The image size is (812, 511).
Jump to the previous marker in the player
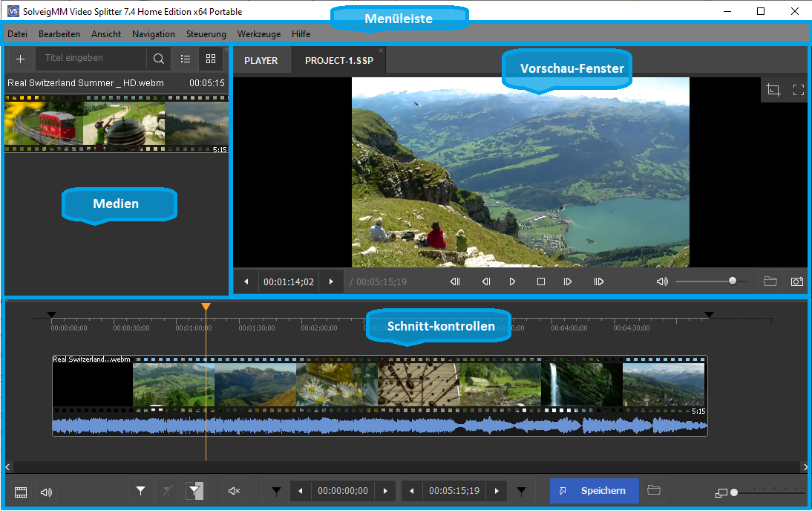455,282
